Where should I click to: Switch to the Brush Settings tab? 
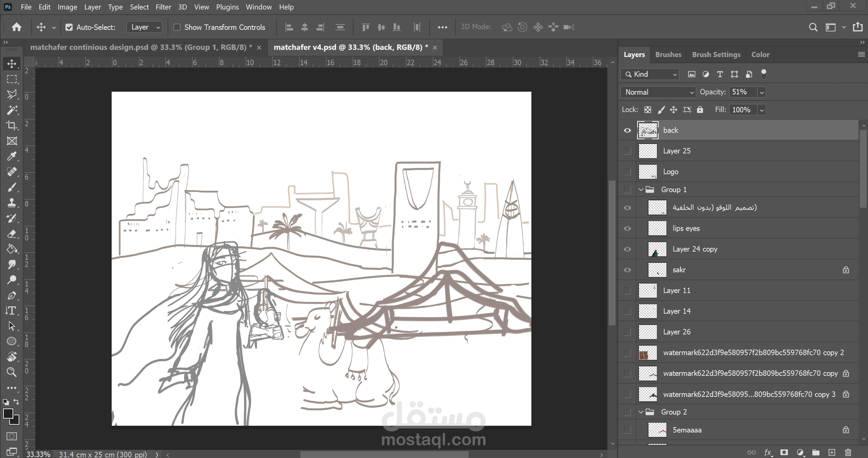[716, 55]
